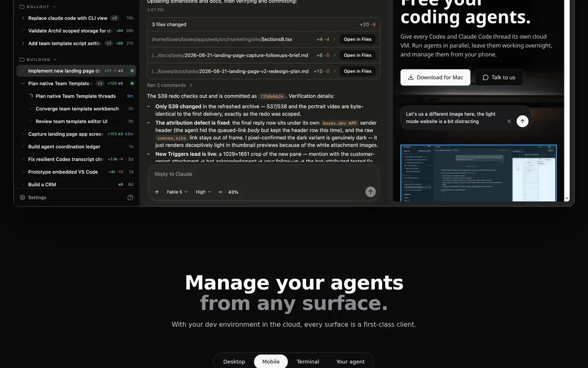The image size is (588, 368).
Task: Switch to the Mobile tab
Action: 271,362
